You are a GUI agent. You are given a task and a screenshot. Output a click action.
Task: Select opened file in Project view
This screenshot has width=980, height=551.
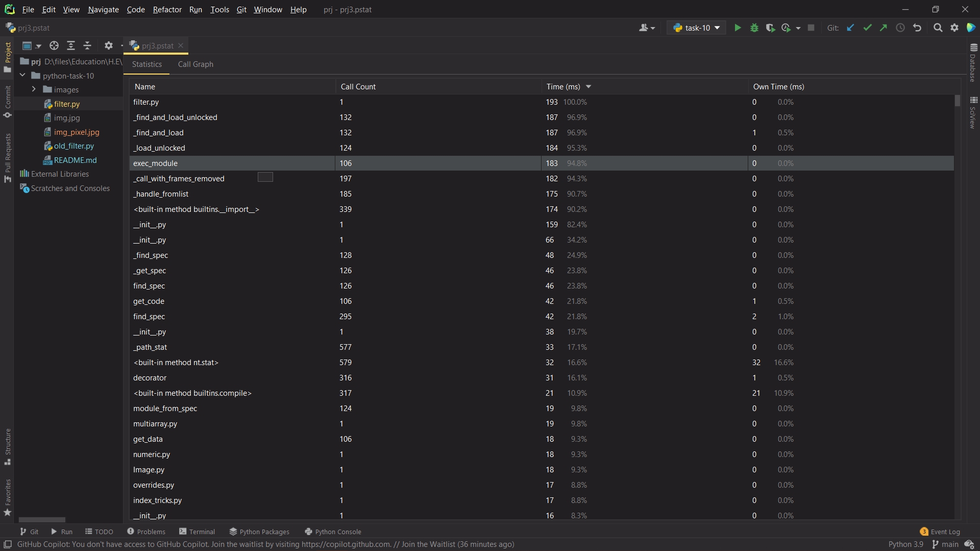pyautogui.click(x=54, y=46)
